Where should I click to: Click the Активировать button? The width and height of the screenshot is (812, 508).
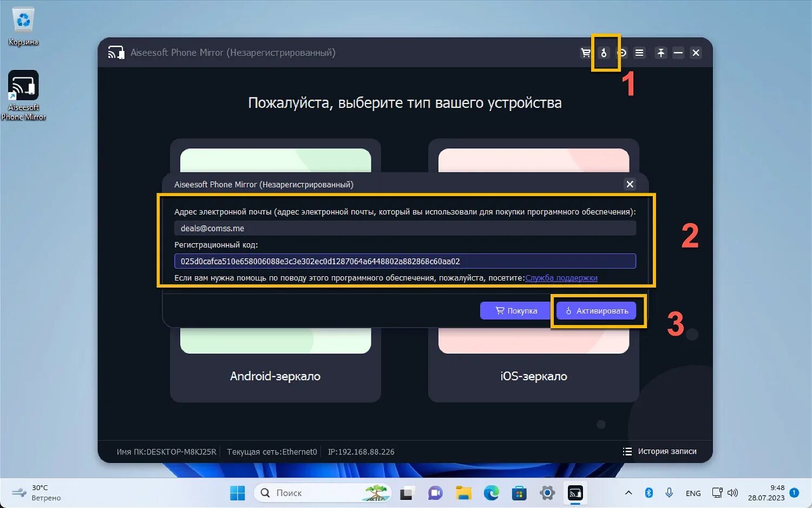click(x=596, y=311)
